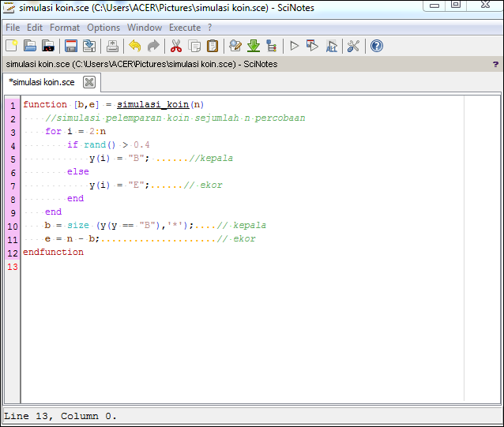Execute the script with the play icon
The height and width of the screenshot is (427, 504).
click(294, 46)
